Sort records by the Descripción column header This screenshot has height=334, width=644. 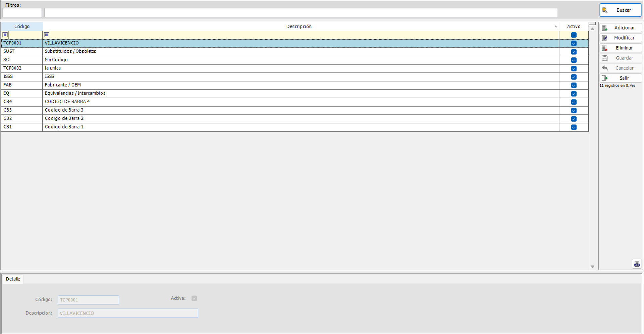click(x=299, y=26)
